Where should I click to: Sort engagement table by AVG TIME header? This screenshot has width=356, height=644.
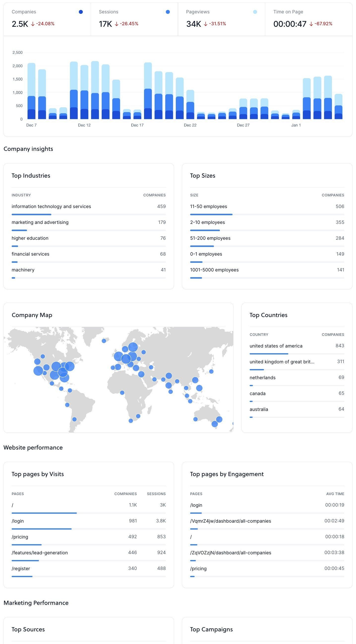tap(335, 494)
